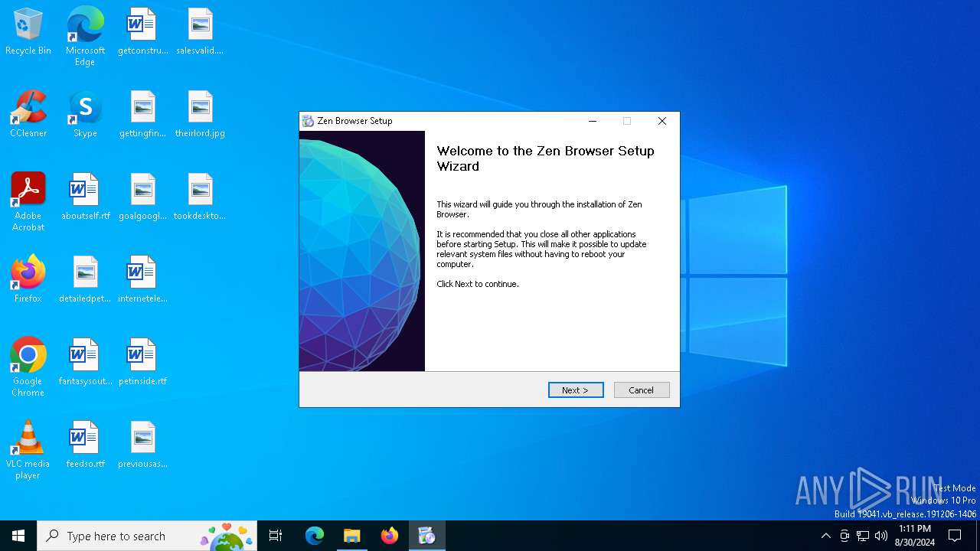
Task: Select the tookdeskto... image file icon
Action: 200,197
